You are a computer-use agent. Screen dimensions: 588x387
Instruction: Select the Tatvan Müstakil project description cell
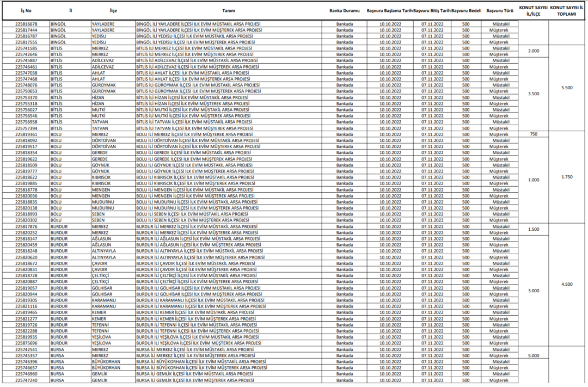pyautogui.click(x=194, y=122)
